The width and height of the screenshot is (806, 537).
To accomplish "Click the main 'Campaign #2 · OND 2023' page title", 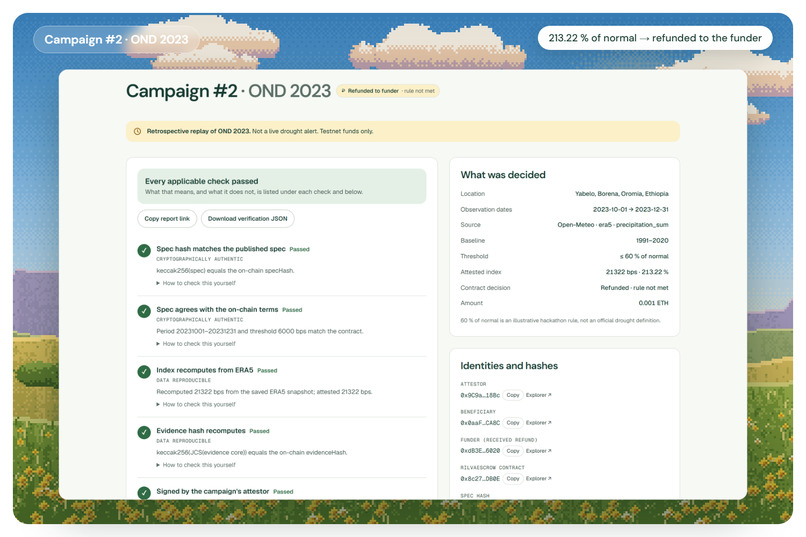I will point(228,91).
